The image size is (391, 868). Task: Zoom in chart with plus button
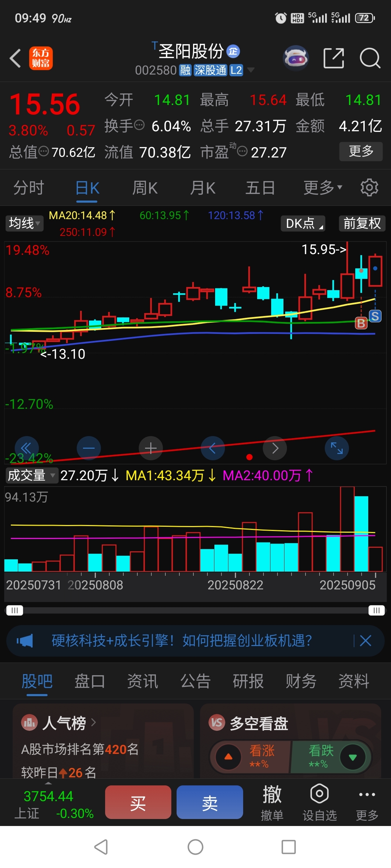tap(151, 448)
